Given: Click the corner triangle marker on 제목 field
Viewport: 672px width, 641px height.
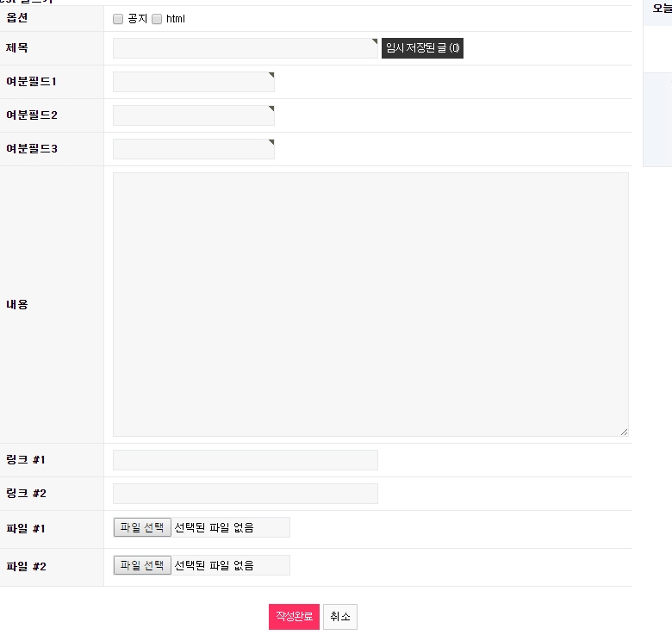Looking at the screenshot, I should coord(375,40).
